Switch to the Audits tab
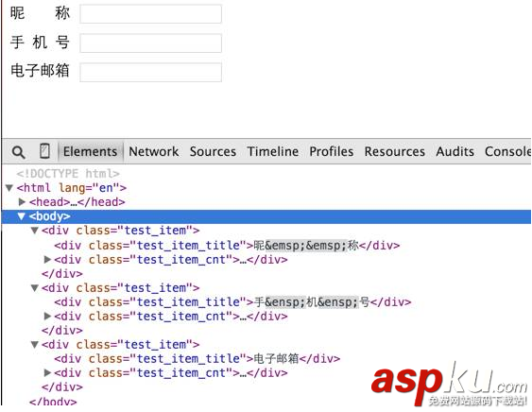 point(455,151)
